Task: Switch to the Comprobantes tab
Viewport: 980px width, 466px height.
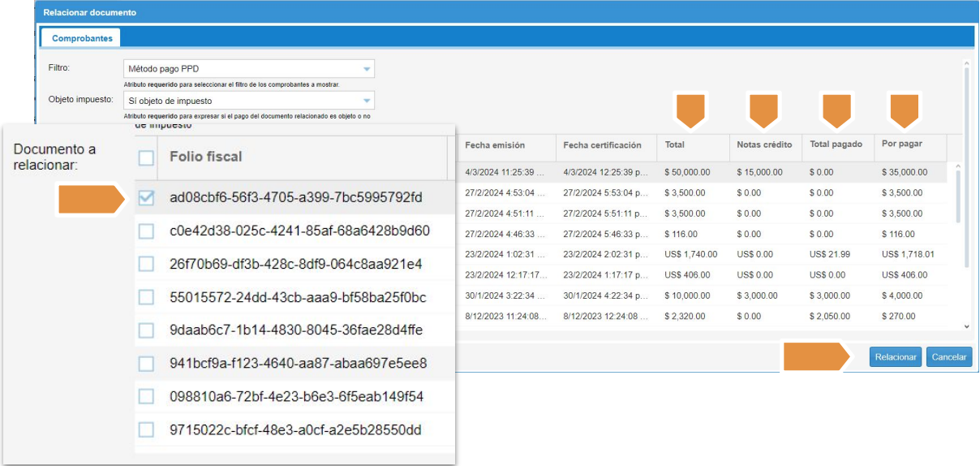Action: [x=82, y=38]
